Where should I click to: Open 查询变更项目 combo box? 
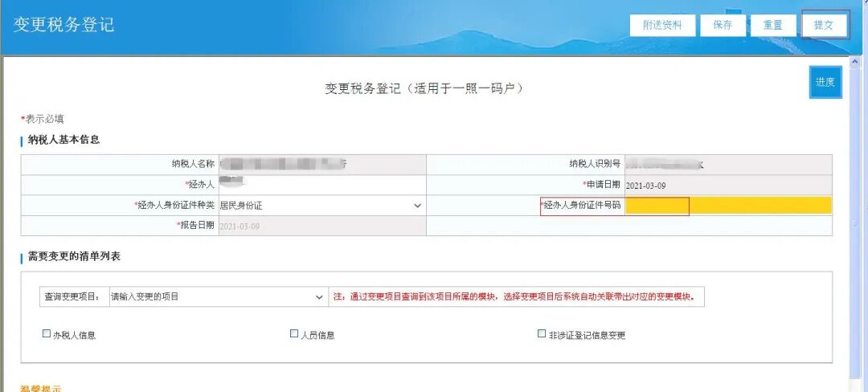click(218, 297)
